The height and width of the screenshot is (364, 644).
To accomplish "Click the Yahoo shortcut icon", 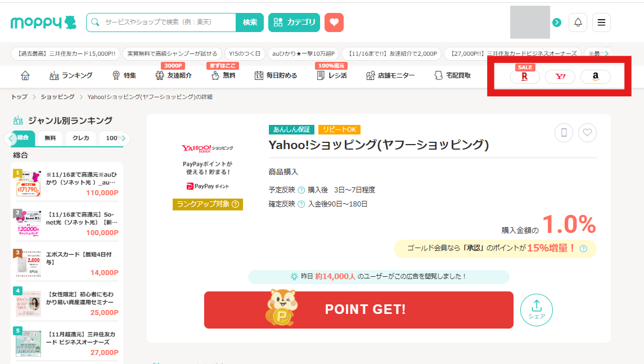I will 560,77.
